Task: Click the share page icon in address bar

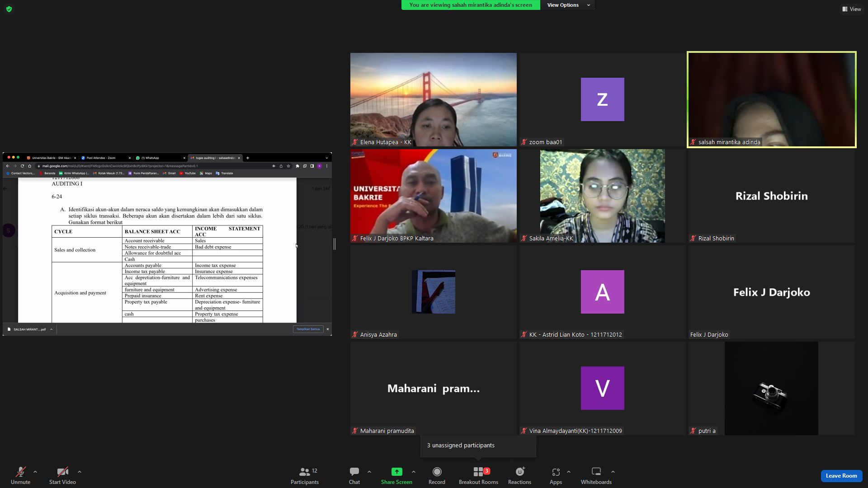Action: [x=281, y=166]
